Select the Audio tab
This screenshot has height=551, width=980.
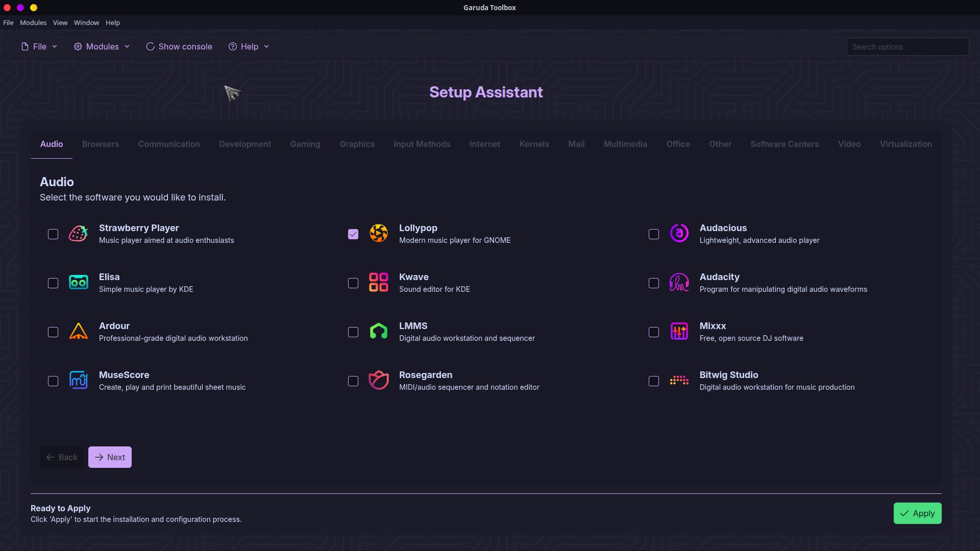click(x=52, y=144)
